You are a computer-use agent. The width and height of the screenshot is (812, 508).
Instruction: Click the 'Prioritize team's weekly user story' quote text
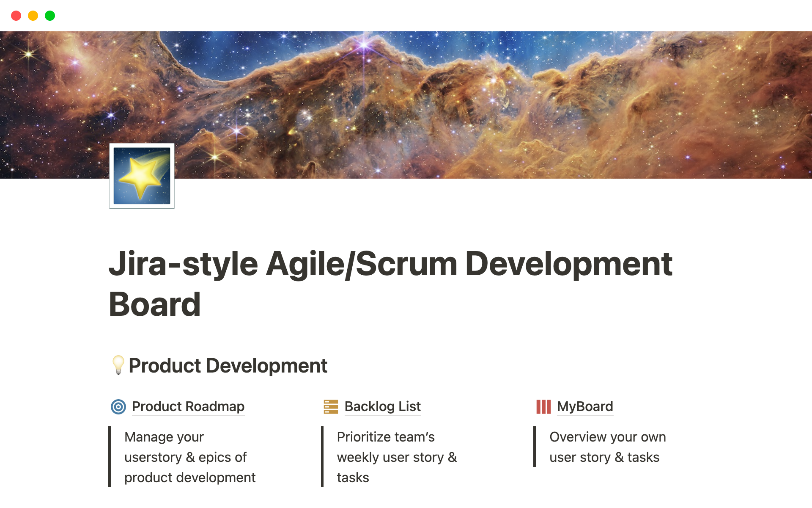click(396, 457)
